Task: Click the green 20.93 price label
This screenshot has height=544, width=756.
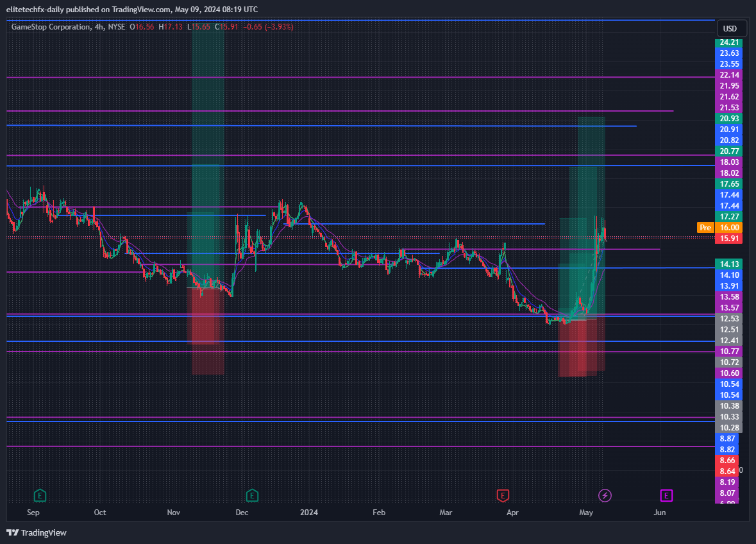Action: click(x=729, y=118)
